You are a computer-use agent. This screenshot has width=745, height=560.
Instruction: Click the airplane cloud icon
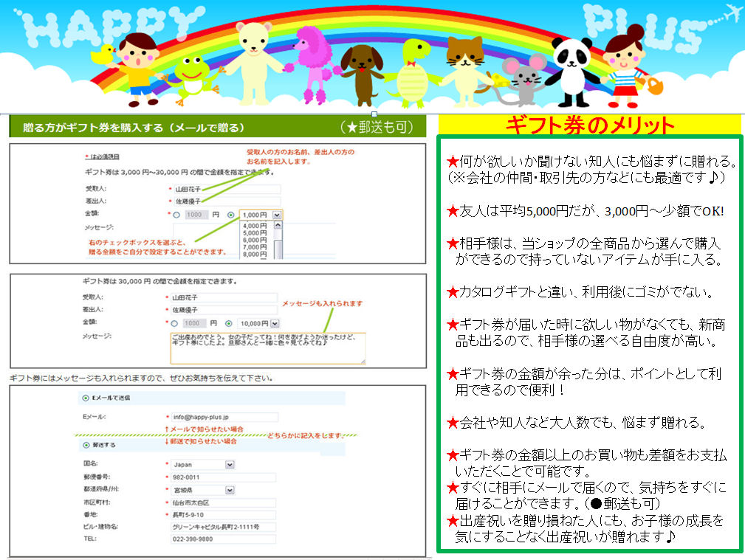pyautogui.click(x=732, y=12)
